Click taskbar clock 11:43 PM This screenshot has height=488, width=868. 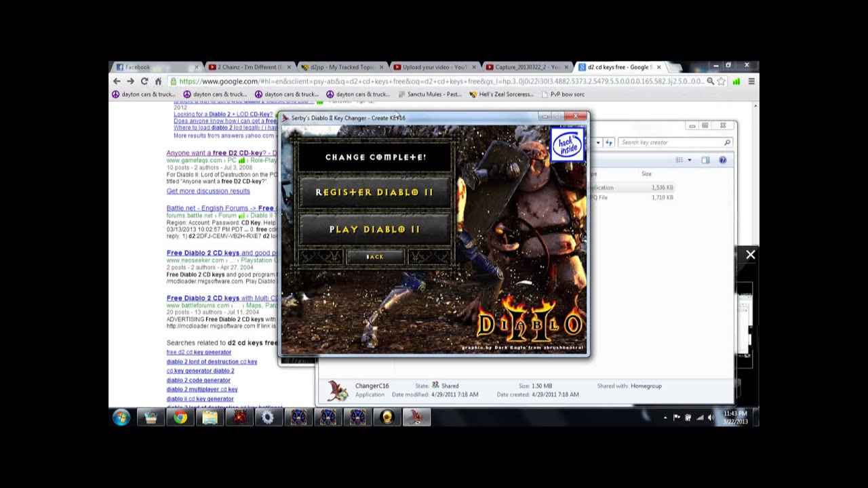(x=734, y=418)
